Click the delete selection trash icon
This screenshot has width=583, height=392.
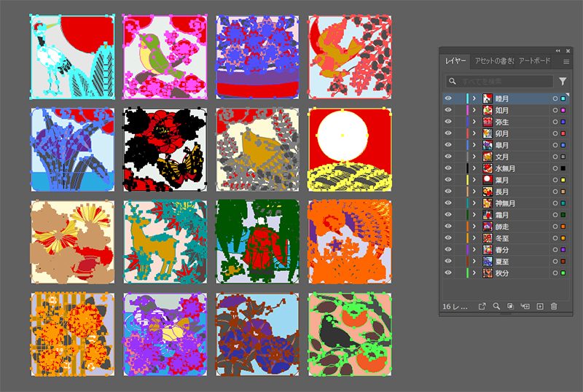point(553,307)
